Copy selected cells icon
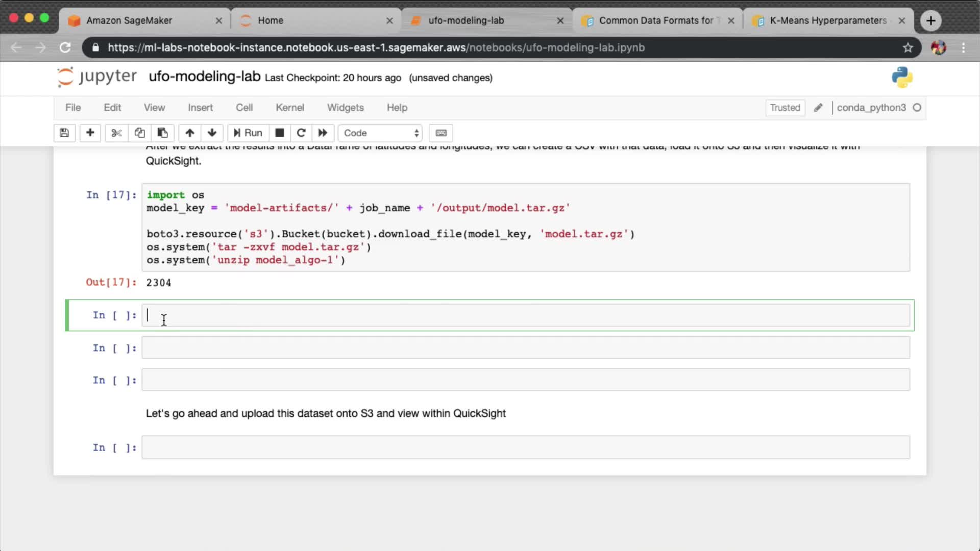The height and width of the screenshot is (551, 980). coord(139,133)
